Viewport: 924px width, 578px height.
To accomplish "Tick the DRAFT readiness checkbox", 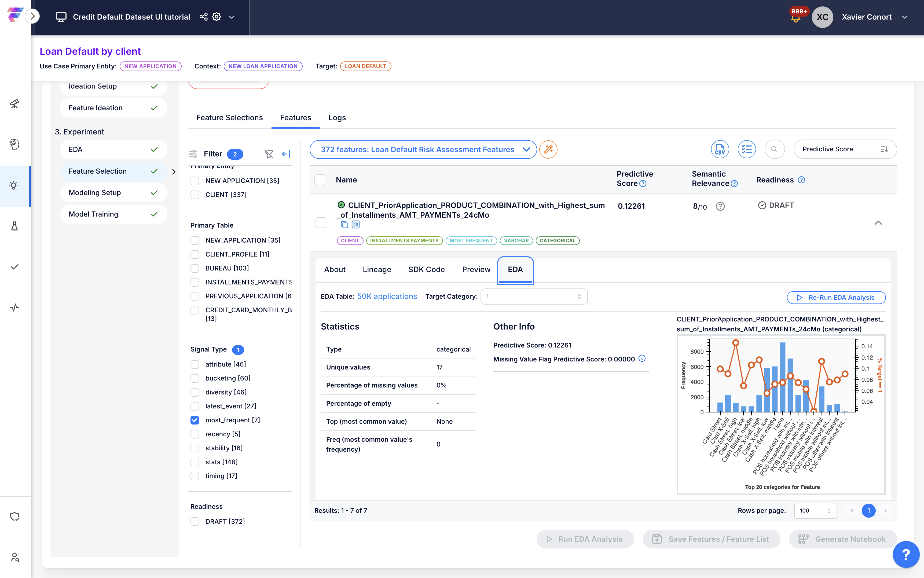I will 195,521.
